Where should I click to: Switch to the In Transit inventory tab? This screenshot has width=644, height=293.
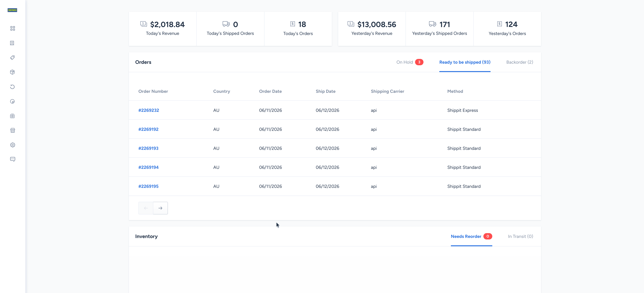[x=520, y=237]
